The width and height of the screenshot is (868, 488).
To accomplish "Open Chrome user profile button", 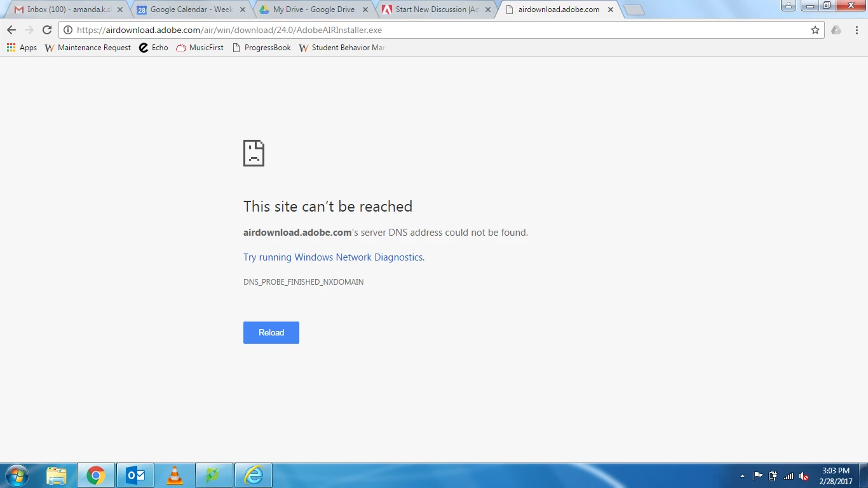I will coord(788,6).
